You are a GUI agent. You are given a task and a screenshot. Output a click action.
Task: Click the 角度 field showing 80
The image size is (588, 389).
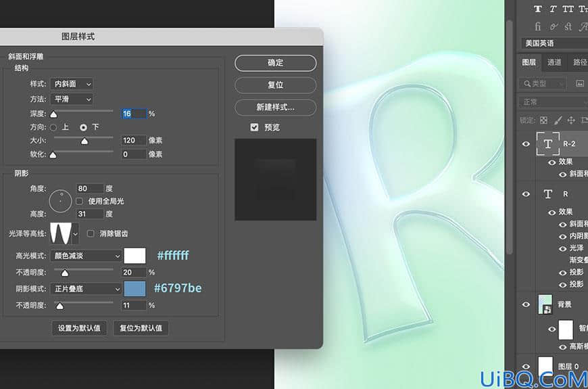click(x=90, y=189)
